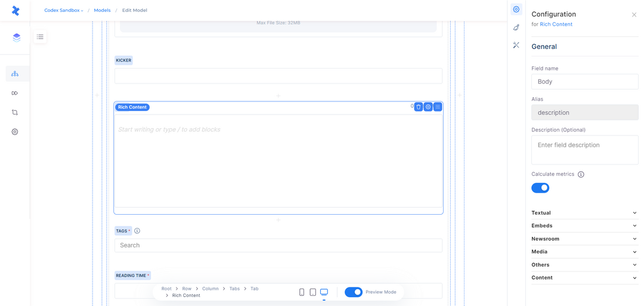The image size is (644, 306).
Task: Click the TAGS field label
Action: (123, 231)
